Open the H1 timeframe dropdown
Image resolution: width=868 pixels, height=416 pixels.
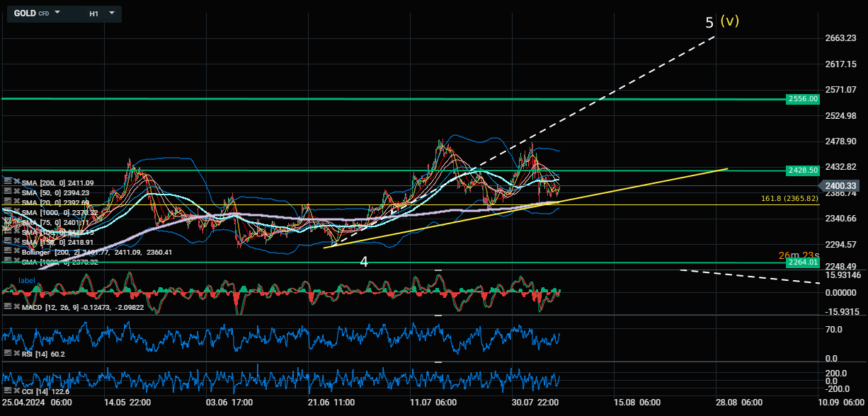coord(111,13)
